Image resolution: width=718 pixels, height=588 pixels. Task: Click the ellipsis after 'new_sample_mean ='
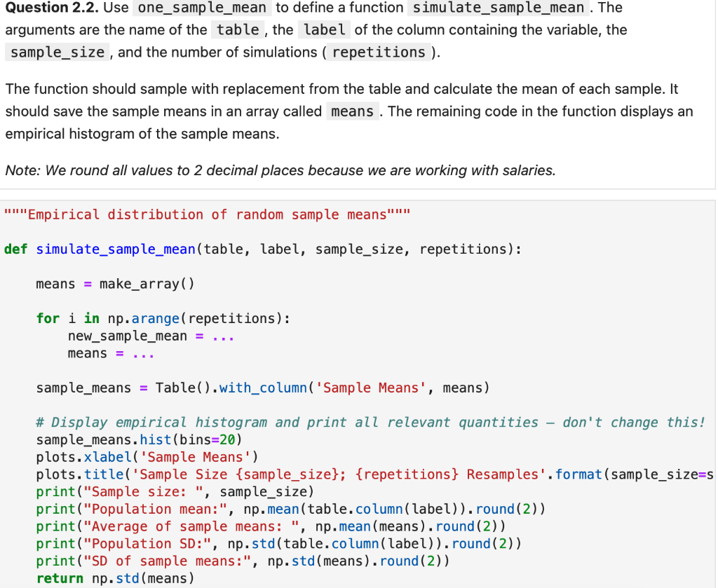point(223,337)
